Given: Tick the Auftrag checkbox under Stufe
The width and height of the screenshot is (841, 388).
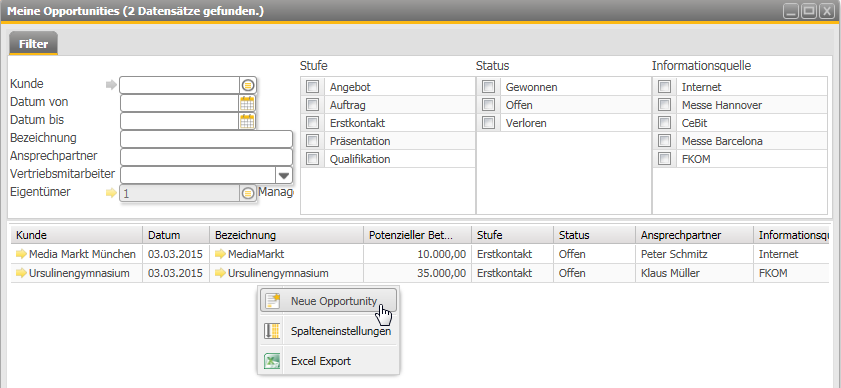Looking at the screenshot, I should pos(312,105).
